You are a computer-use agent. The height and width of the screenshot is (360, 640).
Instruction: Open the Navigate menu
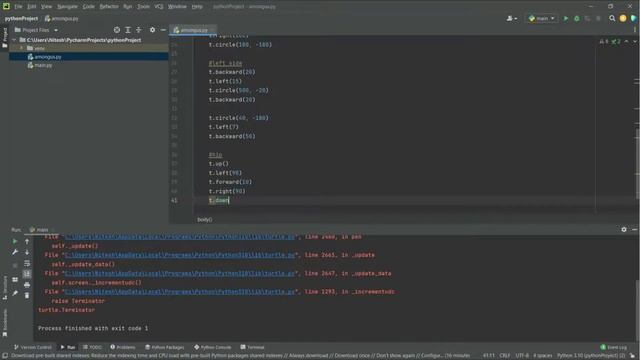(x=67, y=7)
